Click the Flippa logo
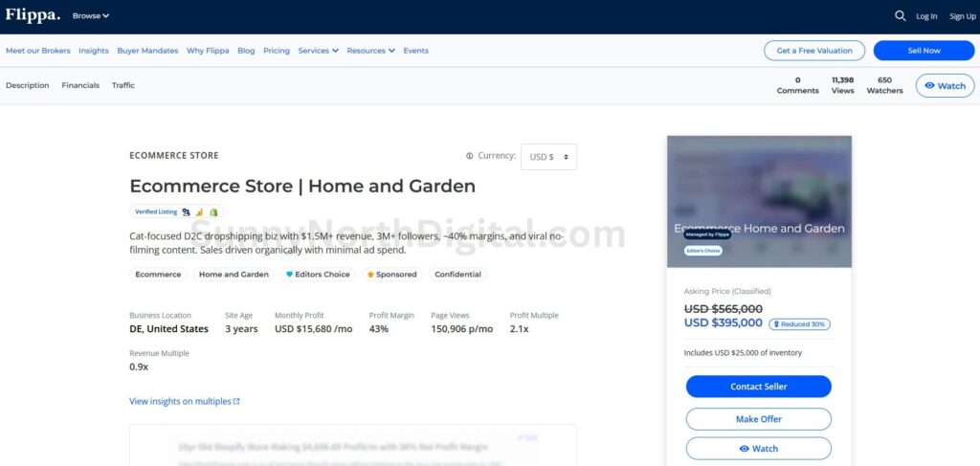This screenshot has width=980, height=466. point(33,15)
